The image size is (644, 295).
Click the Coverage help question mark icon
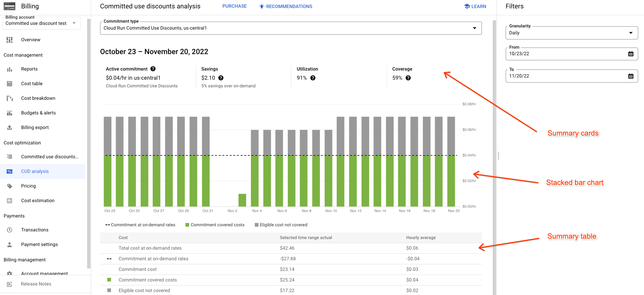click(x=408, y=78)
